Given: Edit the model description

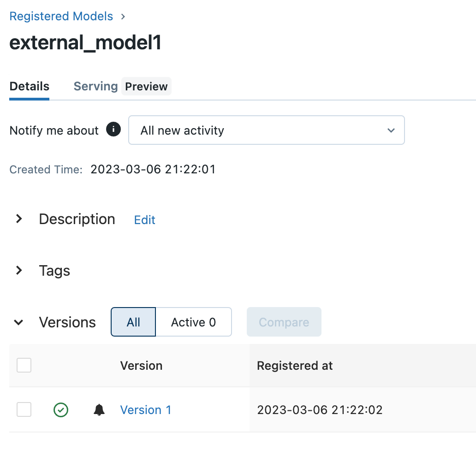Looking at the screenshot, I should point(144,220).
